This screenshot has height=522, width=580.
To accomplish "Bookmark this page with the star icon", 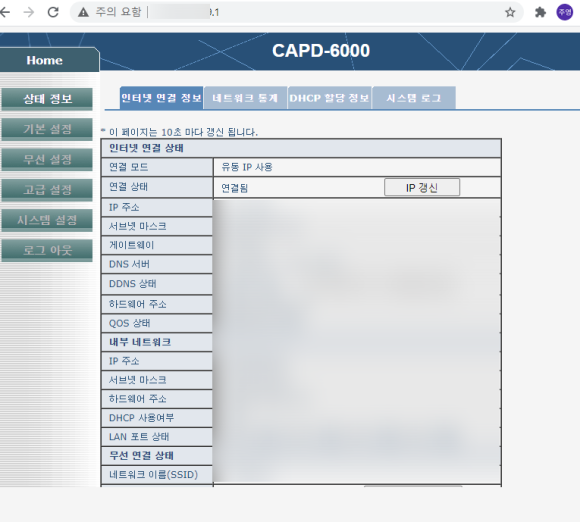I will [x=510, y=12].
